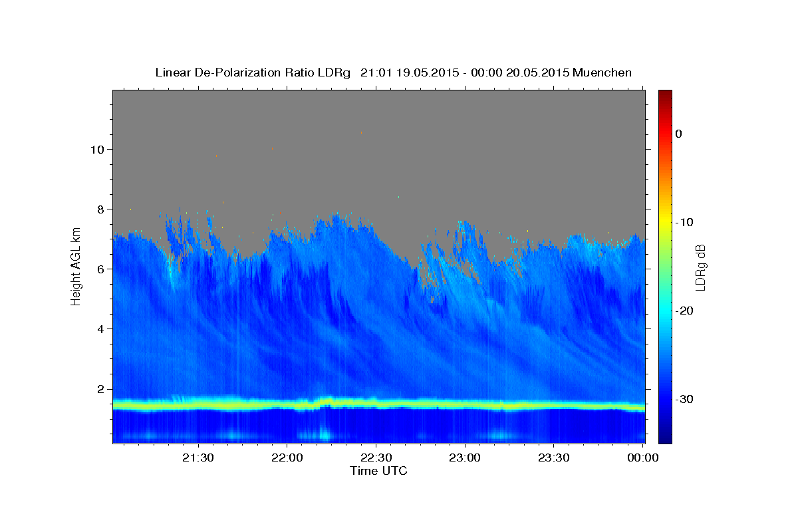
Task: Click the 'LDRg dB' colorbar label
Action: pos(700,267)
